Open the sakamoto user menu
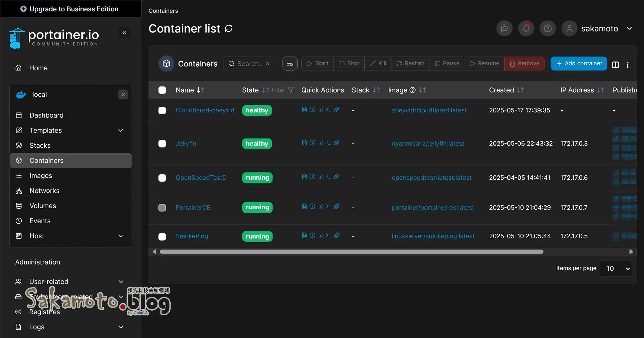Image resolution: width=644 pixels, height=338 pixels. pyautogui.click(x=599, y=28)
